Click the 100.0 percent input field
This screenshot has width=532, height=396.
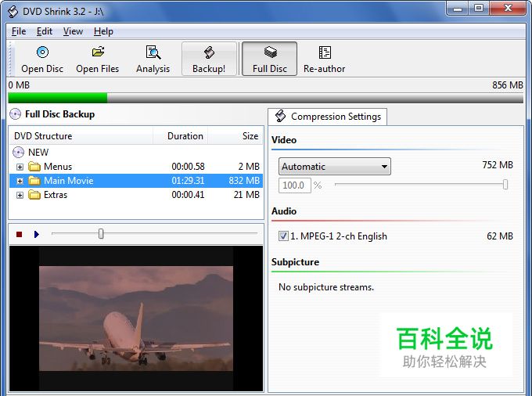(295, 185)
